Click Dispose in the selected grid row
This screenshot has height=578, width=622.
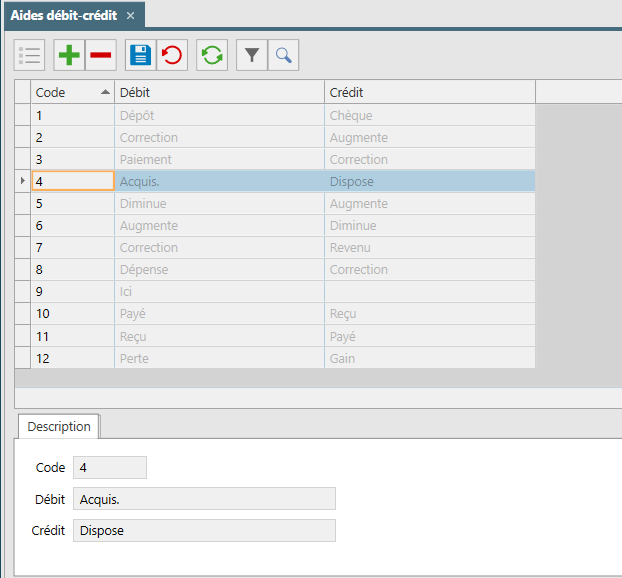tap(430, 181)
